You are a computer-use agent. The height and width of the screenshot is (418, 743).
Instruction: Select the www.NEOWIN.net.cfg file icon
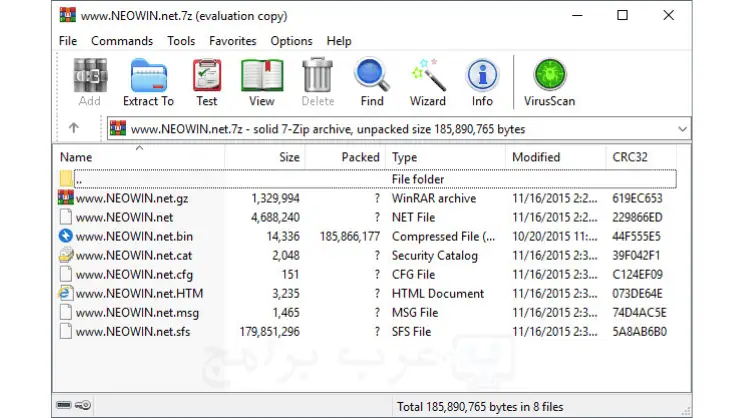click(x=66, y=274)
